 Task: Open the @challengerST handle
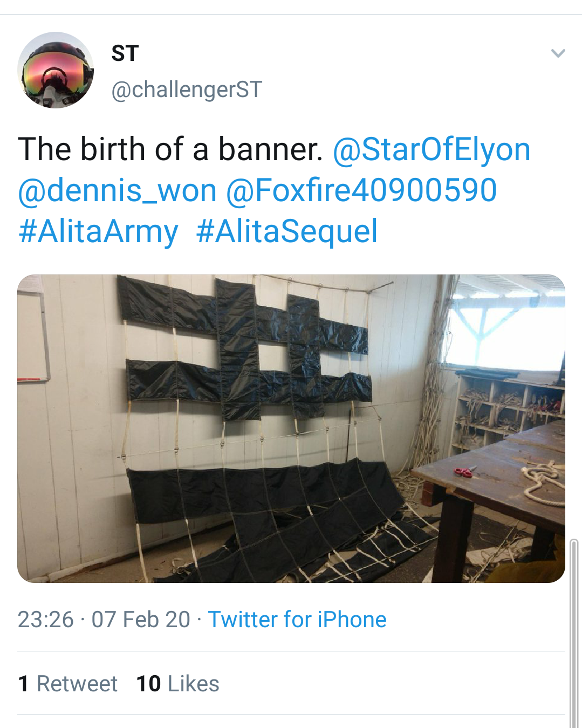tap(187, 90)
